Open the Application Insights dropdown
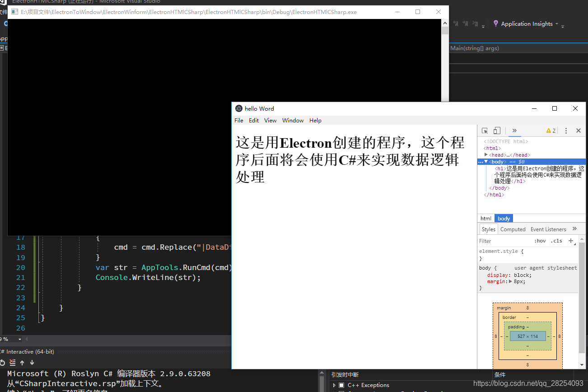 557,24
